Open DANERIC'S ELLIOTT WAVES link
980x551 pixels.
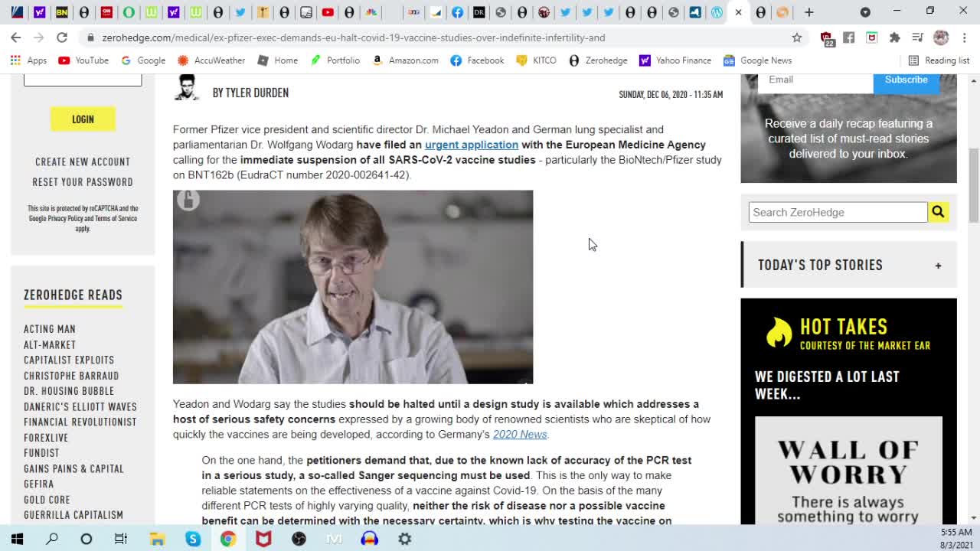[x=80, y=407]
